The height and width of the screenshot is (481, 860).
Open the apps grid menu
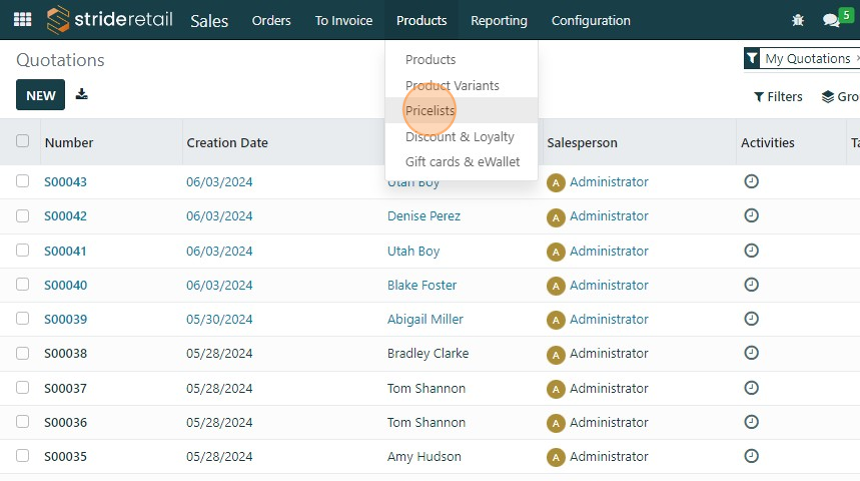click(22, 20)
